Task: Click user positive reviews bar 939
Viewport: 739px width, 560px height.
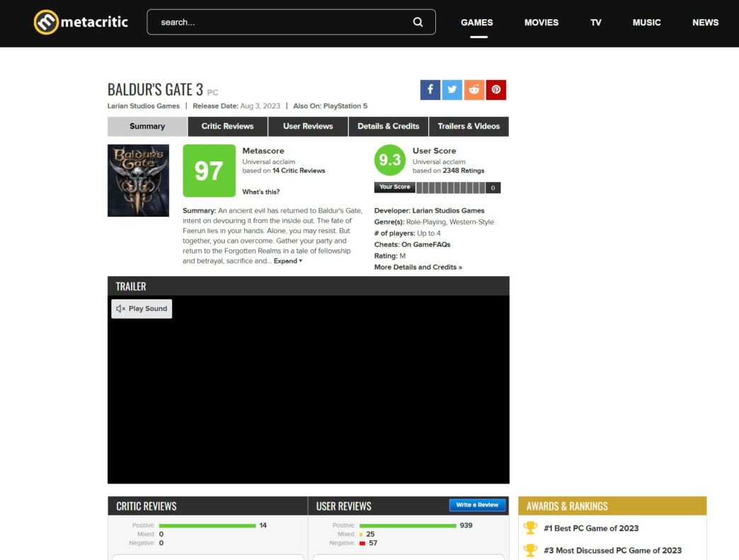Action: [408, 525]
